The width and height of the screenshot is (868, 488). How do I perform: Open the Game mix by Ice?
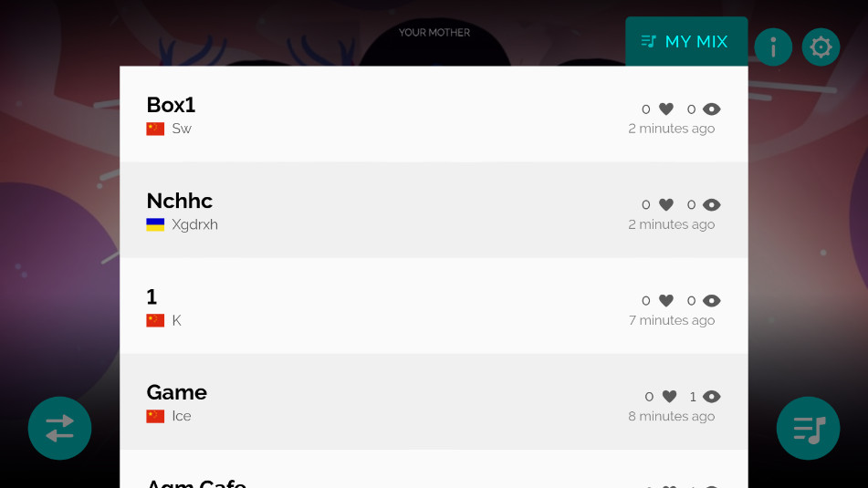pyautogui.click(x=434, y=401)
